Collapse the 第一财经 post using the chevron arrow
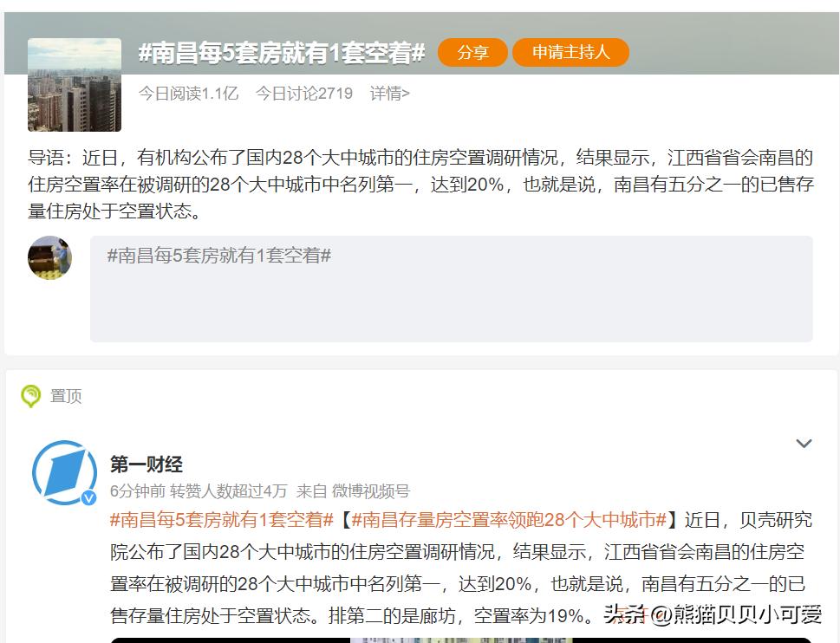This screenshot has width=840, height=643. (804, 442)
